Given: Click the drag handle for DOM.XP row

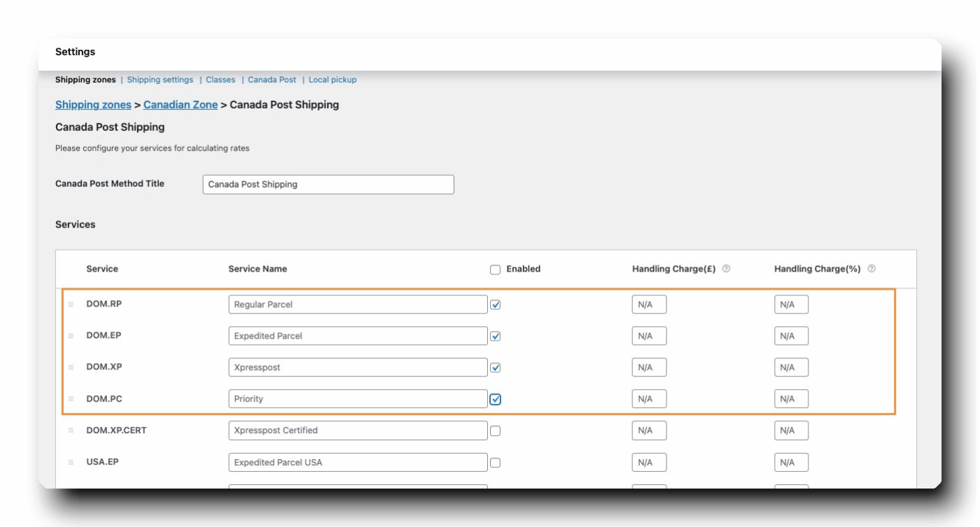Looking at the screenshot, I should point(71,367).
